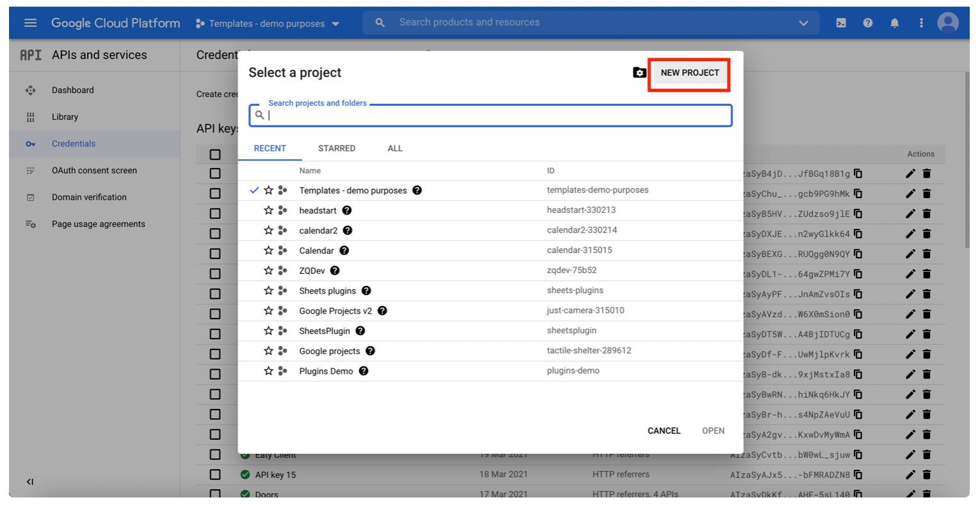This screenshot has width=980, height=509.
Task: Switch to the ALL projects tab
Action: [395, 148]
